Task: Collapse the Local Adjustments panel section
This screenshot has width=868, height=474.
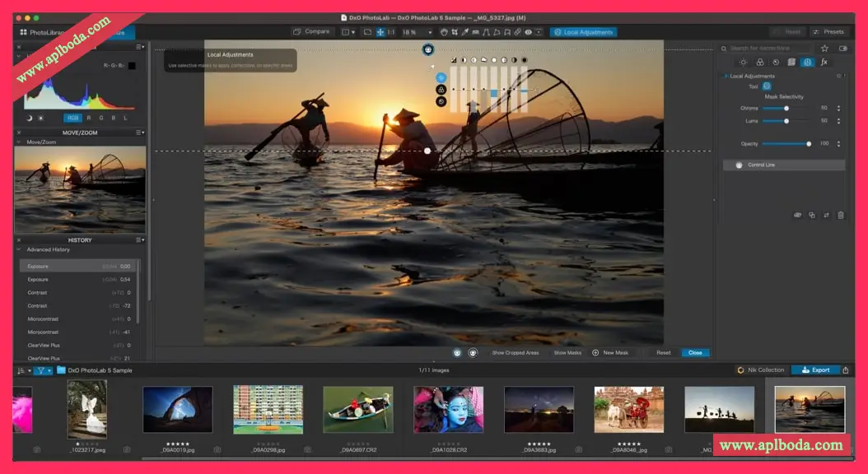Action: pos(724,76)
